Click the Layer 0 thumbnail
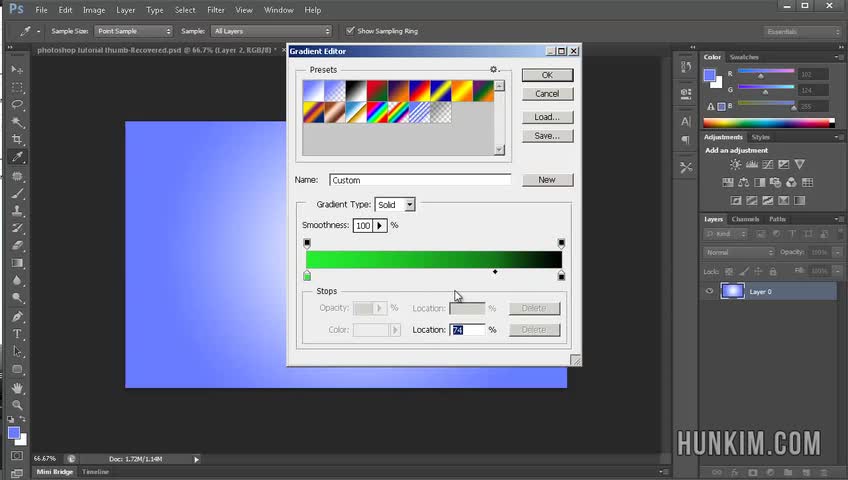 click(x=732, y=291)
